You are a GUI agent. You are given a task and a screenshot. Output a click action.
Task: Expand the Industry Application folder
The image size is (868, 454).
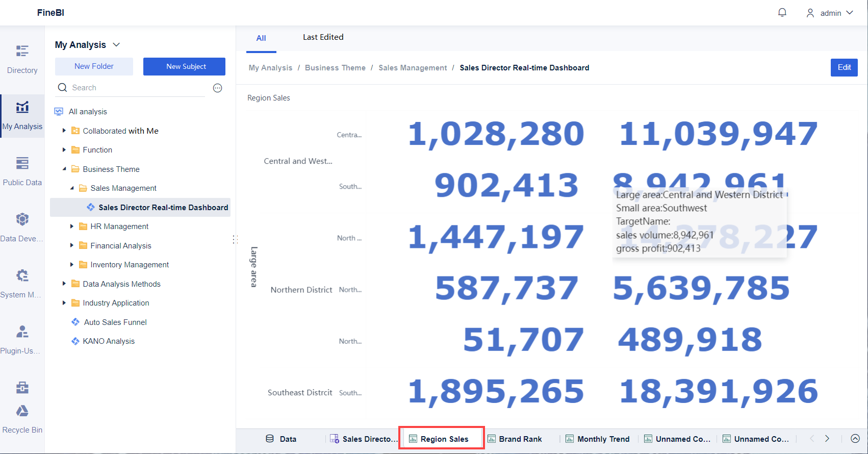coord(64,303)
